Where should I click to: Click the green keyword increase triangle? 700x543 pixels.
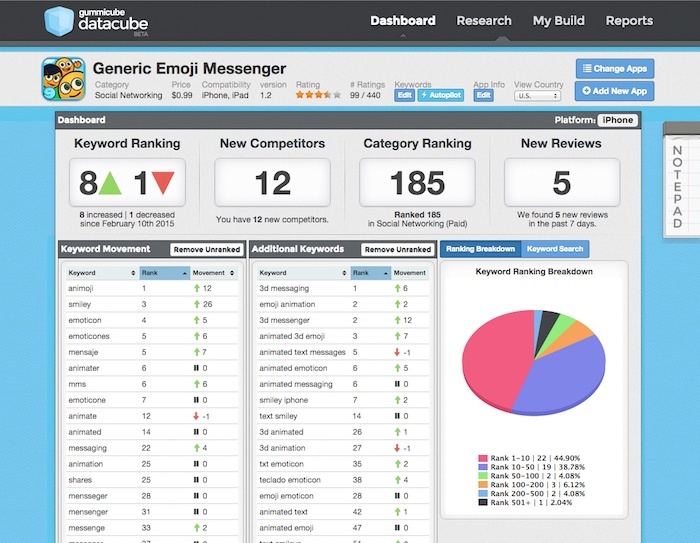[x=110, y=183]
